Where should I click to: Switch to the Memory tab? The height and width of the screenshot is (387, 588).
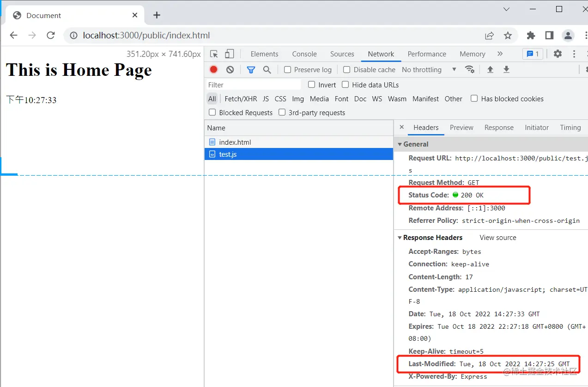(x=473, y=54)
